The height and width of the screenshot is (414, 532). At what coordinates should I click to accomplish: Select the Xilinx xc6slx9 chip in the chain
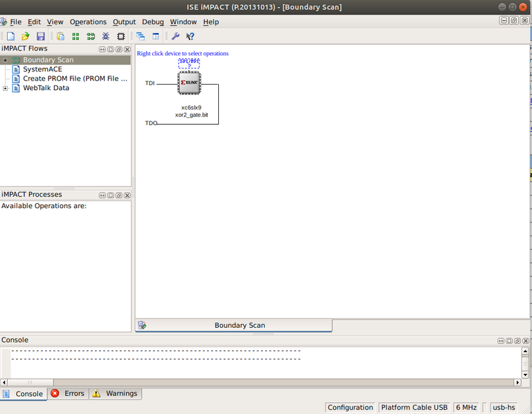189,83
